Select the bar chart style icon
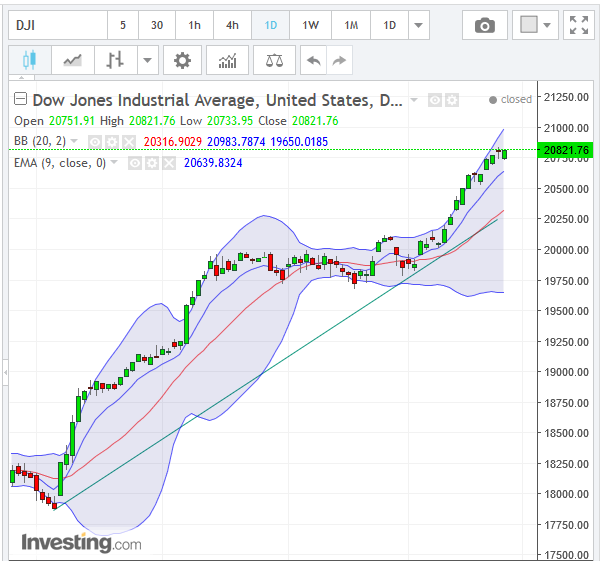Viewport: 603px width, 561px height. 115,60
